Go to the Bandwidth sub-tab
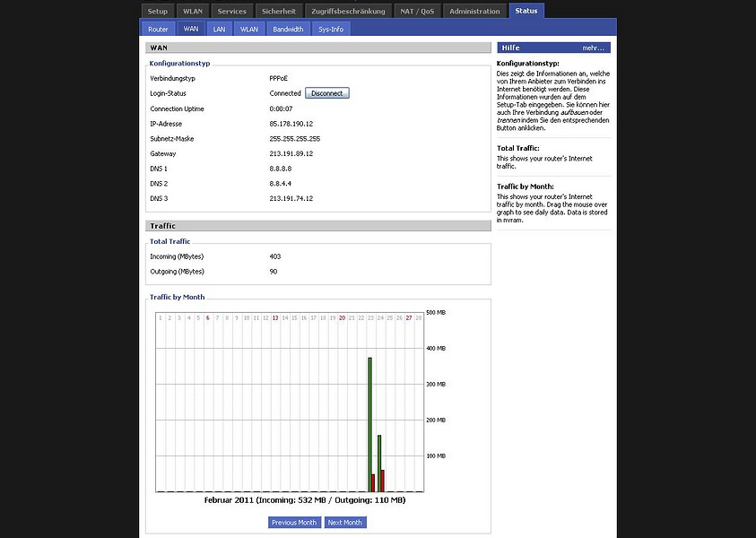Viewport: 756px width, 538px height. [x=288, y=29]
